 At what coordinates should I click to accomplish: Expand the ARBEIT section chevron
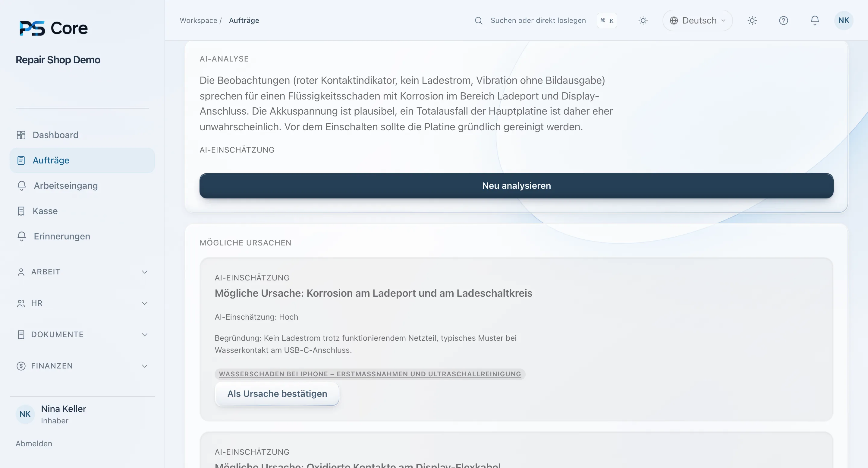pyautogui.click(x=145, y=272)
